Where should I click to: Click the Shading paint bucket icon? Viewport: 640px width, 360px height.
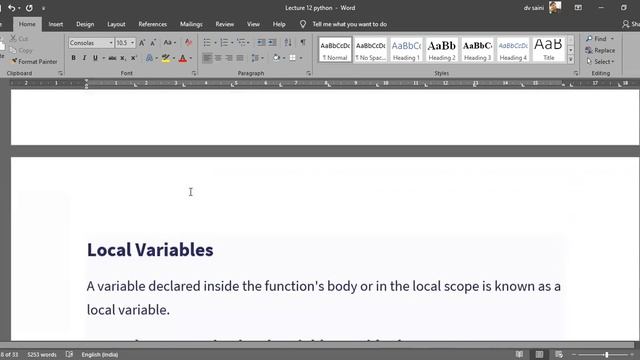(276, 58)
